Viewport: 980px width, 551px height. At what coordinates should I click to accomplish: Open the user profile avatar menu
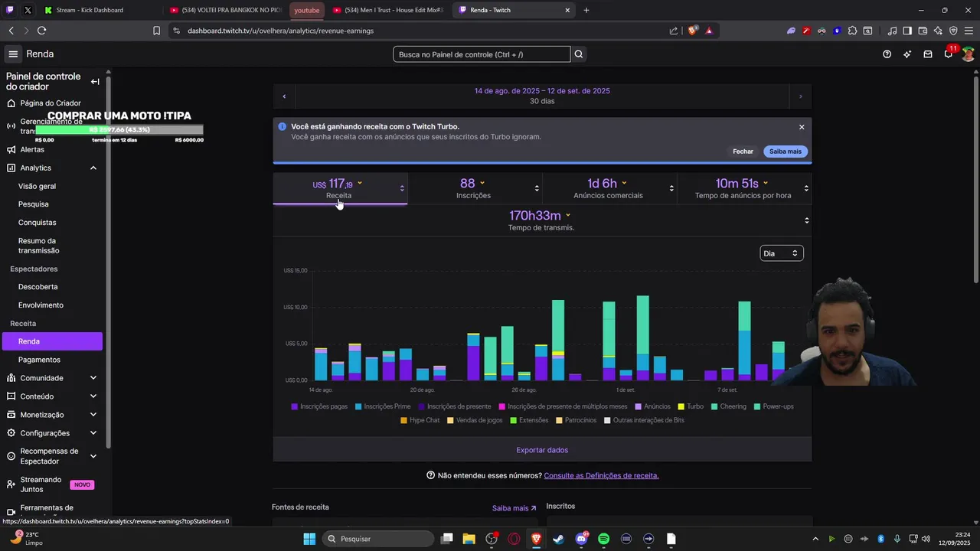[x=969, y=54]
